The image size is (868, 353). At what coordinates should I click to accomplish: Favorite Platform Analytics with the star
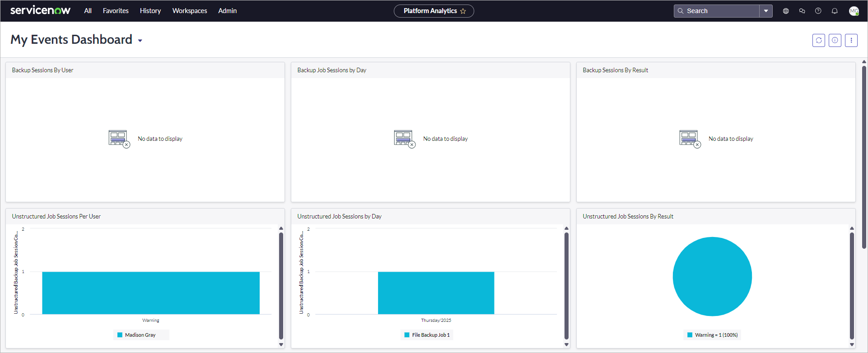tap(463, 11)
